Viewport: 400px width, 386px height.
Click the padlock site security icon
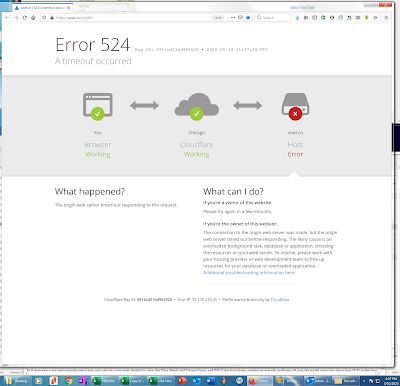[52, 18]
